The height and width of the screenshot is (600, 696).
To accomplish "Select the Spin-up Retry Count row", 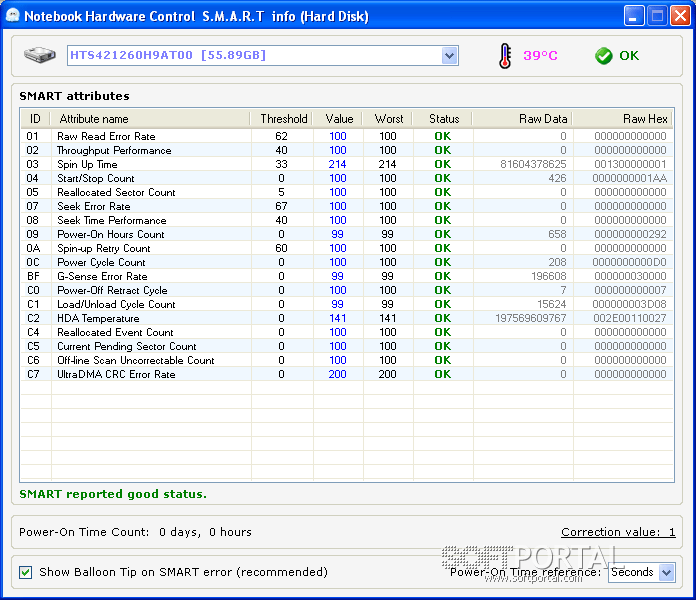I will 347,248.
